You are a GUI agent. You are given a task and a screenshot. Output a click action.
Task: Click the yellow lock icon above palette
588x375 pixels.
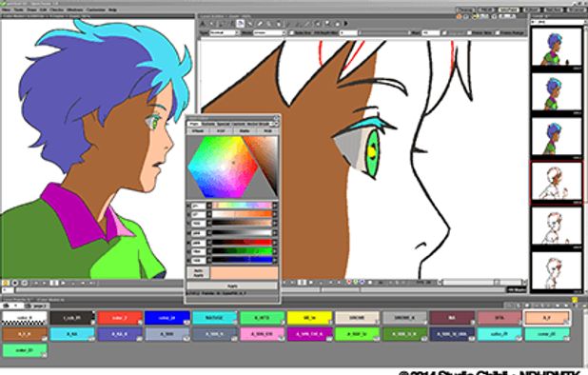coord(575,300)
